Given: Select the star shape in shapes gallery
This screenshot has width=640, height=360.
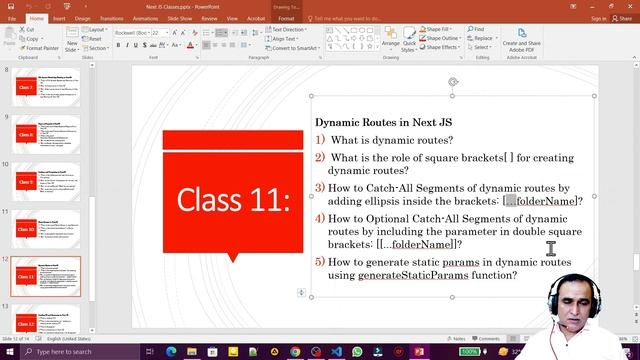Looking at the screenshot, I should coord(370,47).
